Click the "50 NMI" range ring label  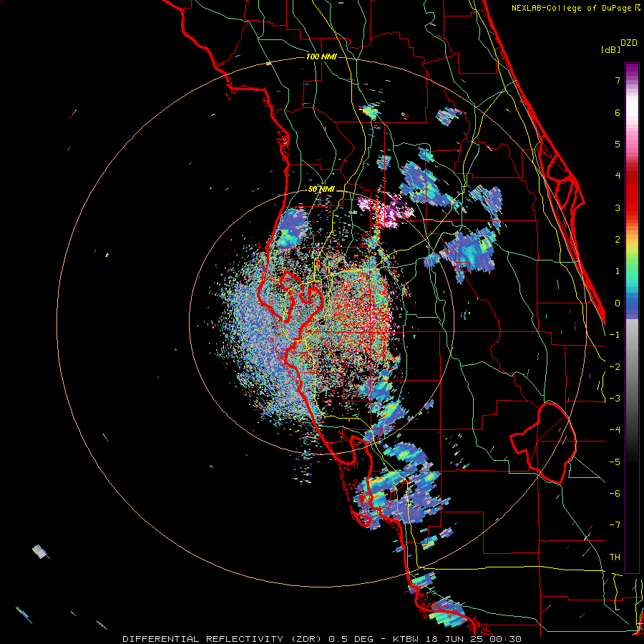tap(321, 190)
